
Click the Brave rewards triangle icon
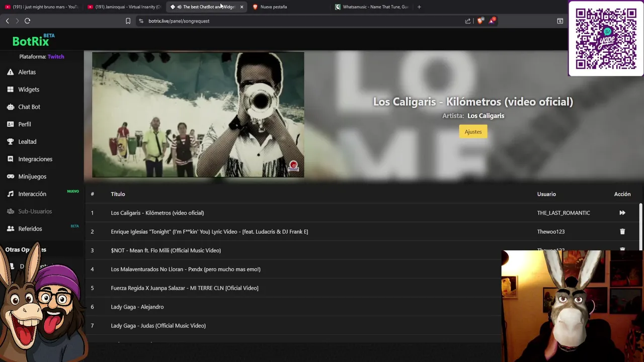tap(492, 21)
